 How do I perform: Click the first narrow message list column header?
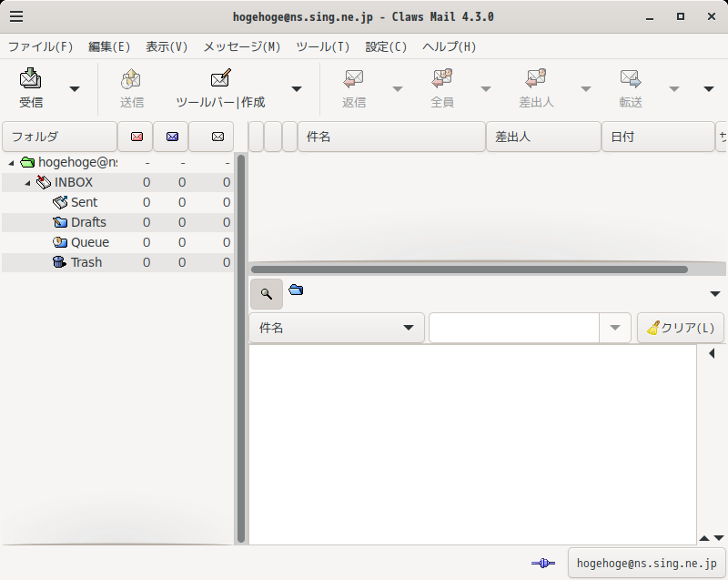coord(256,137)
